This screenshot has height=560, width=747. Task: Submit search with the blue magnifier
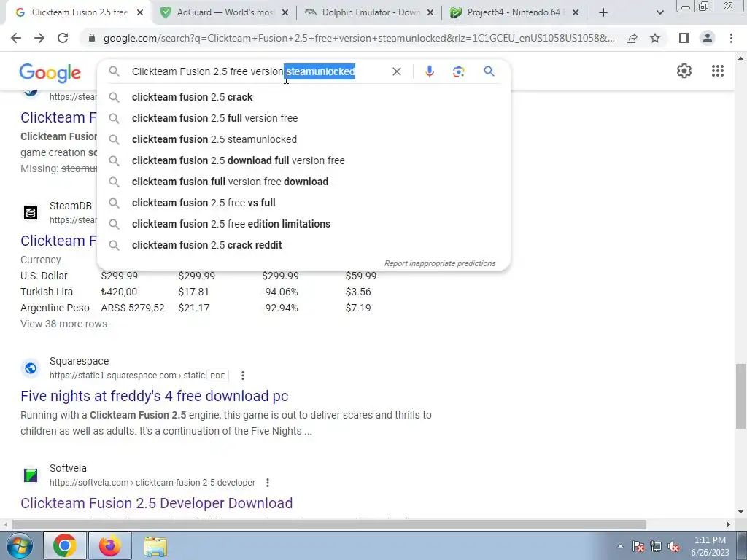click(x=489, y=71)
